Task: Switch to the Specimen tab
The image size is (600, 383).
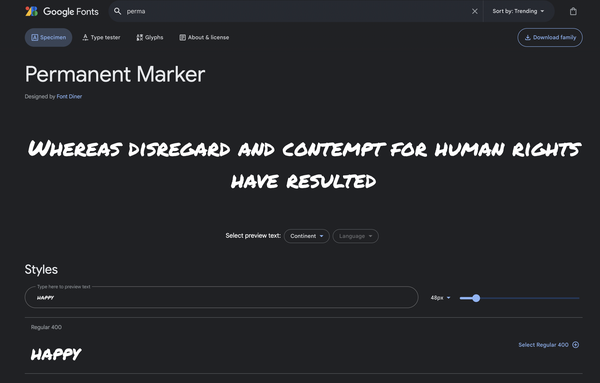Action: tap(49, 37)
